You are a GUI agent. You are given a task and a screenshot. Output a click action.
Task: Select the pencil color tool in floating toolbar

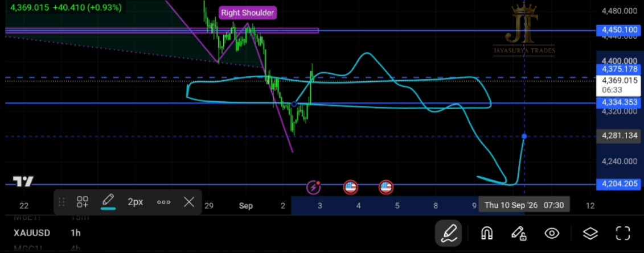pos(108,202)
